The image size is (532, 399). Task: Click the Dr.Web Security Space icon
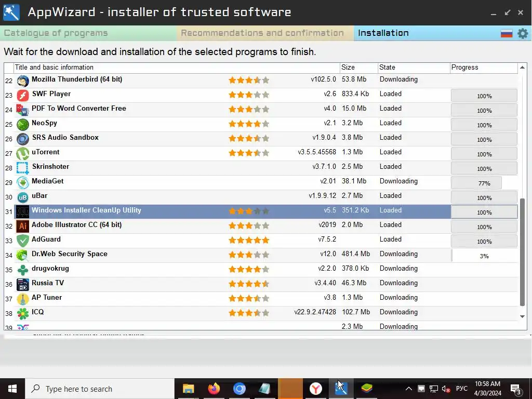(x=23, y=256)
